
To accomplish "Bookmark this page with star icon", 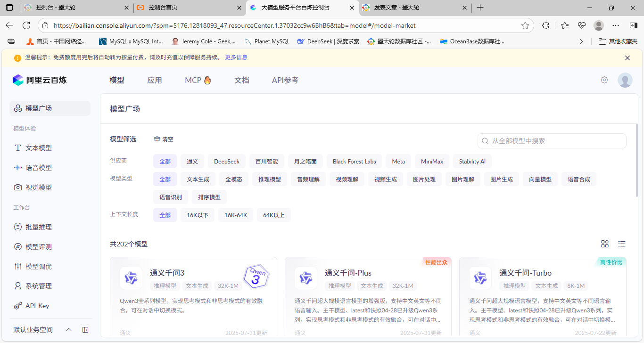I will coord(525,25).
